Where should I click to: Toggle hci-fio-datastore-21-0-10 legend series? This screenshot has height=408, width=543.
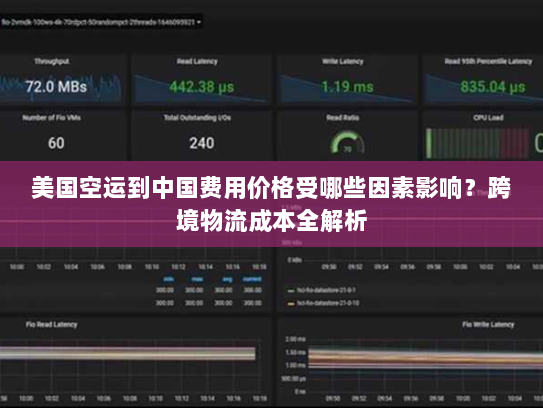coord(328,303)
